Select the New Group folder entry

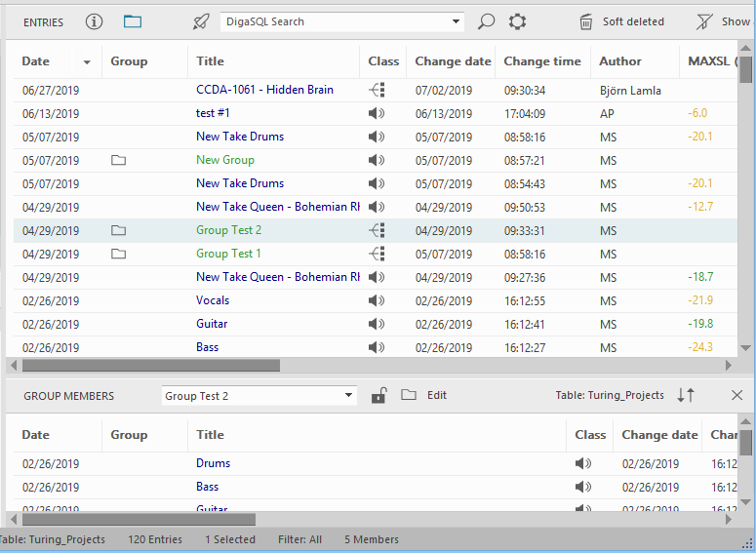225,160
